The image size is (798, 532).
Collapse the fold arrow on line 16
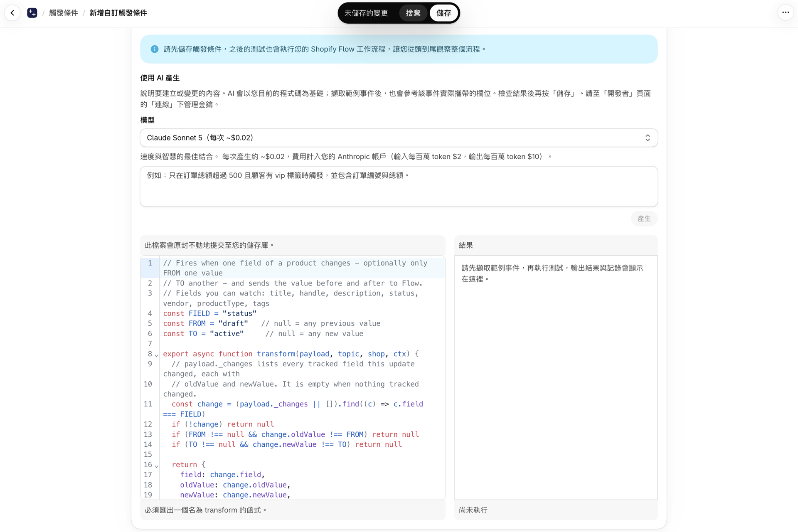tap(156, 466)
